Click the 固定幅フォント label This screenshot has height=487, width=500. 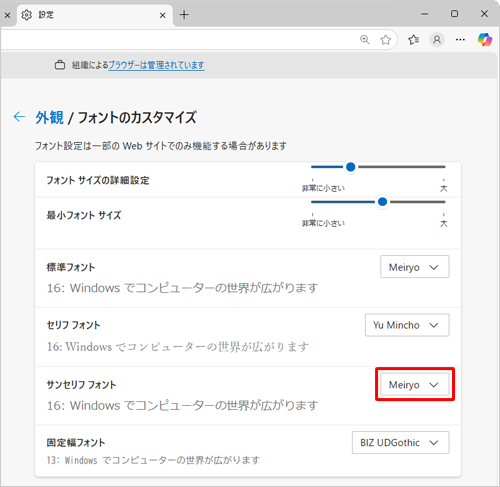(x=76, y=443)
